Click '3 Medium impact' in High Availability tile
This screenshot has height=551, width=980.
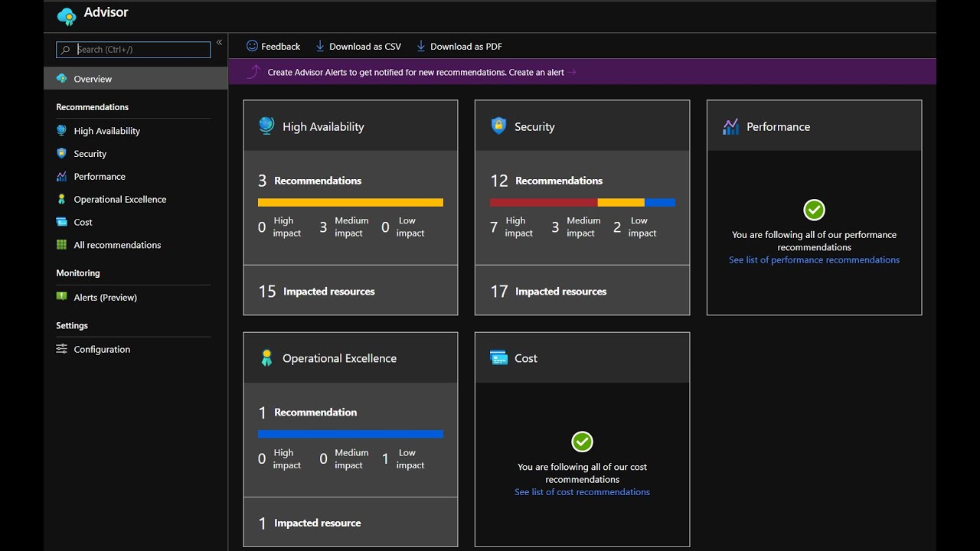point(344,227)
